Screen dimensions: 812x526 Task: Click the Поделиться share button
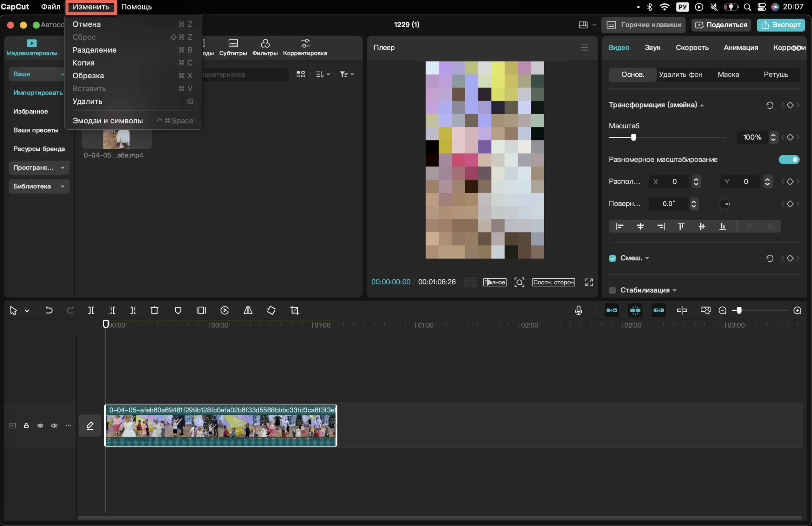click(721, 24)
